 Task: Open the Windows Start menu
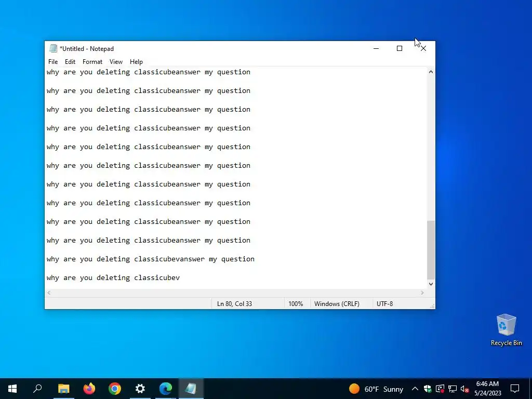(12, 389)
